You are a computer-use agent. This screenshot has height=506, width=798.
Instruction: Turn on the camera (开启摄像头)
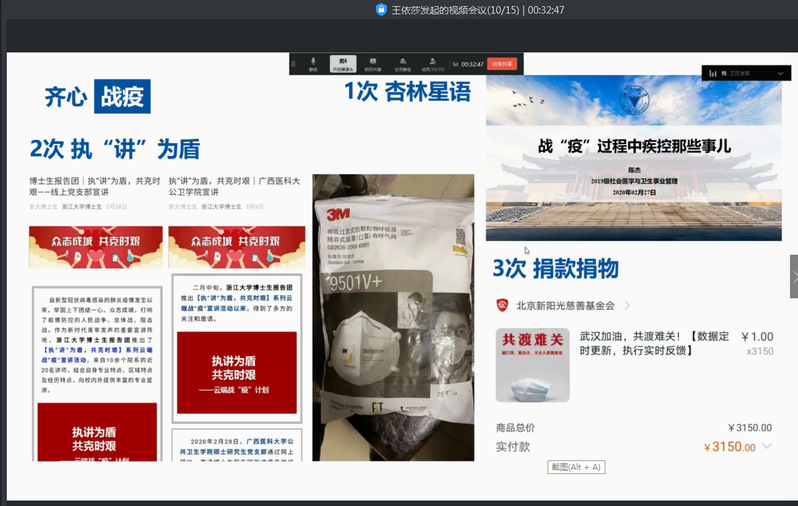343,63
